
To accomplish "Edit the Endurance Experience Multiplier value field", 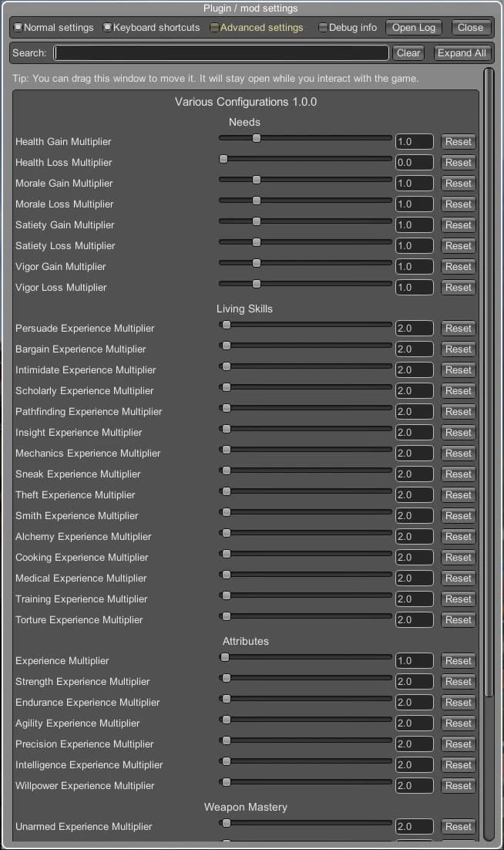I will tap(414, 703).
